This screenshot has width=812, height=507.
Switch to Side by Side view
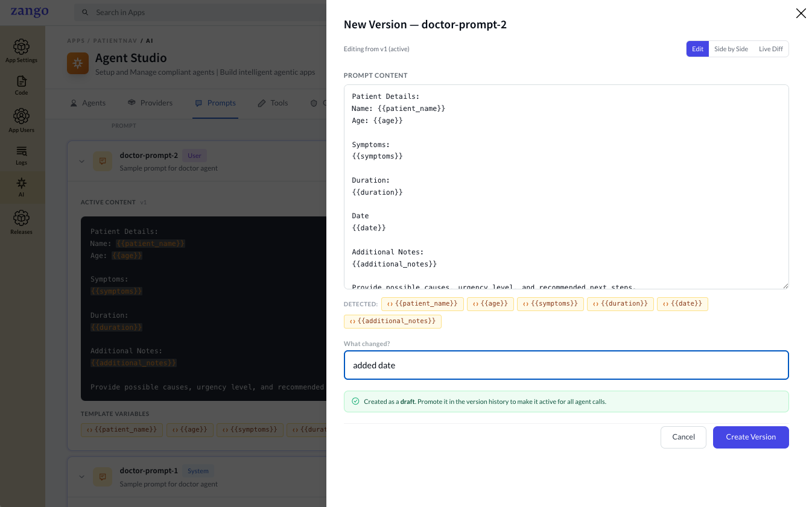pyautogui.click(x=731, y=49)
